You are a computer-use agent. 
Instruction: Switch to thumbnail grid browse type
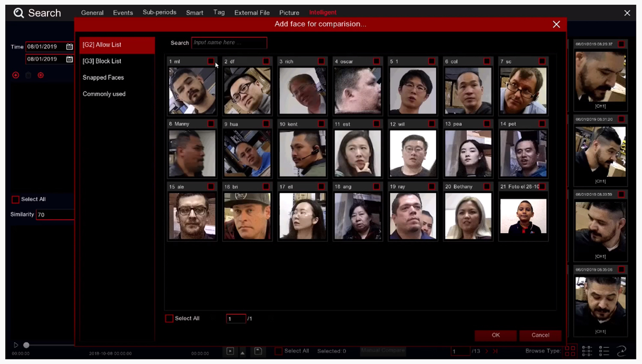point(570,351)
